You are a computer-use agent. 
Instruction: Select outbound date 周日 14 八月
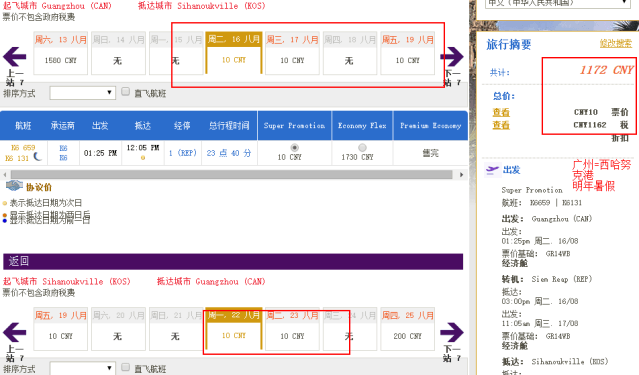(x=118, y=53)
